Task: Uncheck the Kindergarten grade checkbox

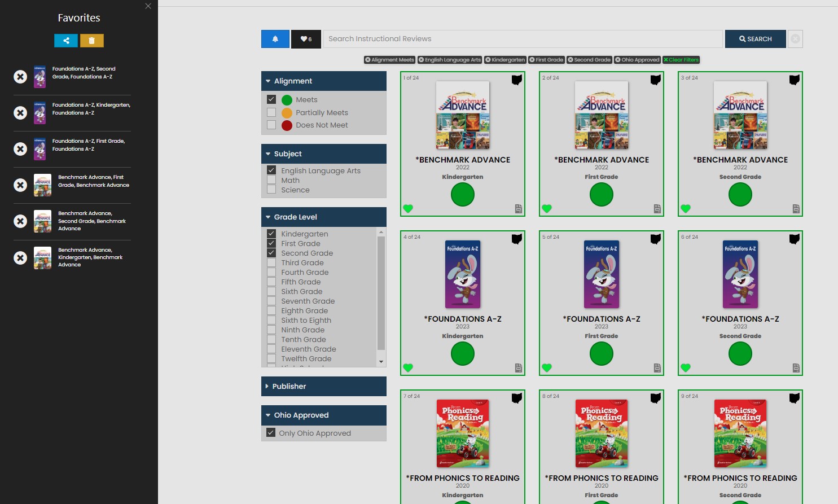Action: pos(271,234)
